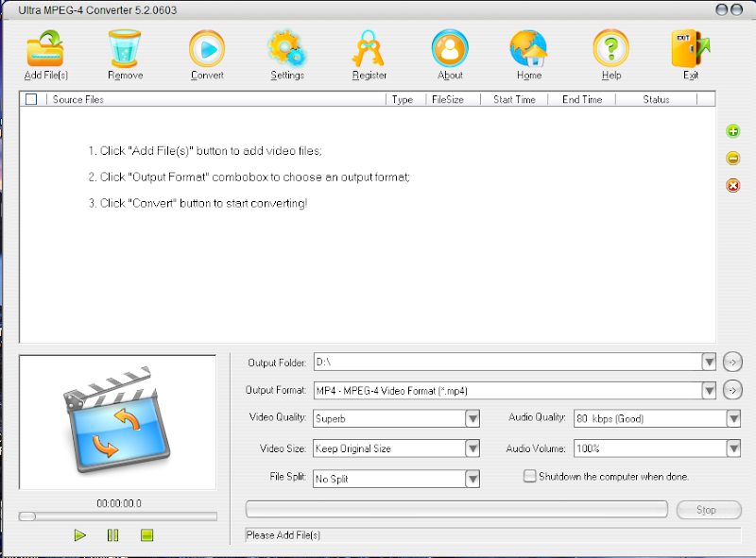Start conversion with the Convert icon
Viewport: 756px width, 558px height.
pos(207,49)
